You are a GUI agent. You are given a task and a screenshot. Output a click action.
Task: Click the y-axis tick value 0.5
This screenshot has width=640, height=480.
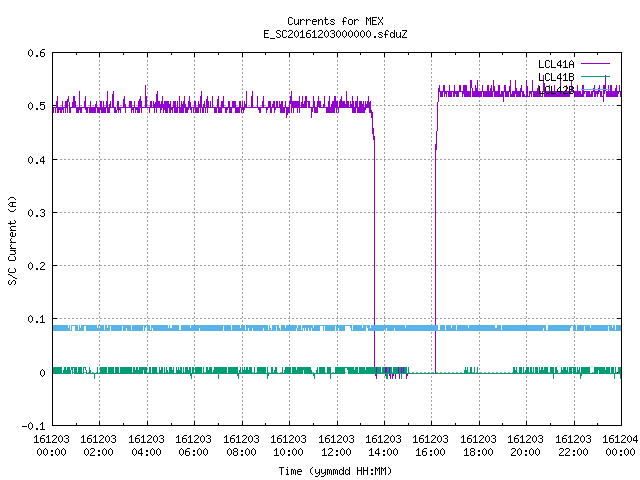tap(36, 106)
